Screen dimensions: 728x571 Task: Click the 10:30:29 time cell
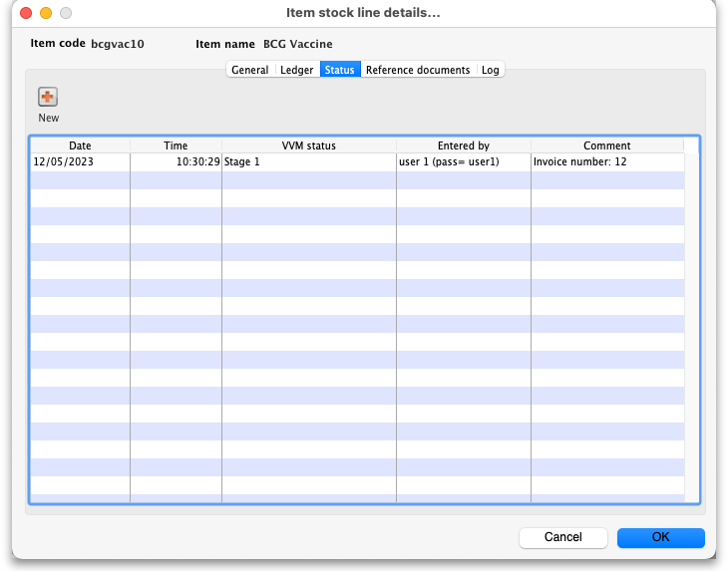[x=198, y=161]
